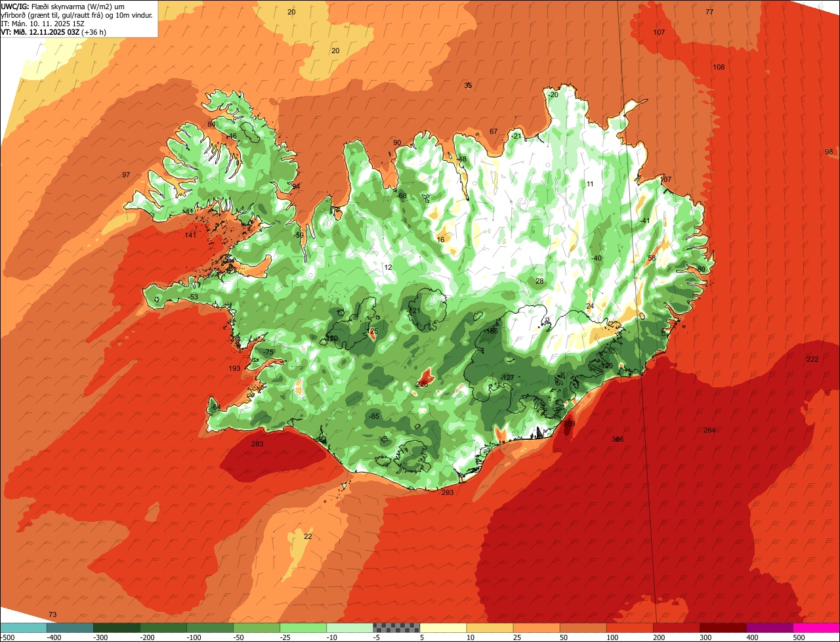Click the map value 11 in northeast Iceland

pyautogui.click(x=590, y=184)
